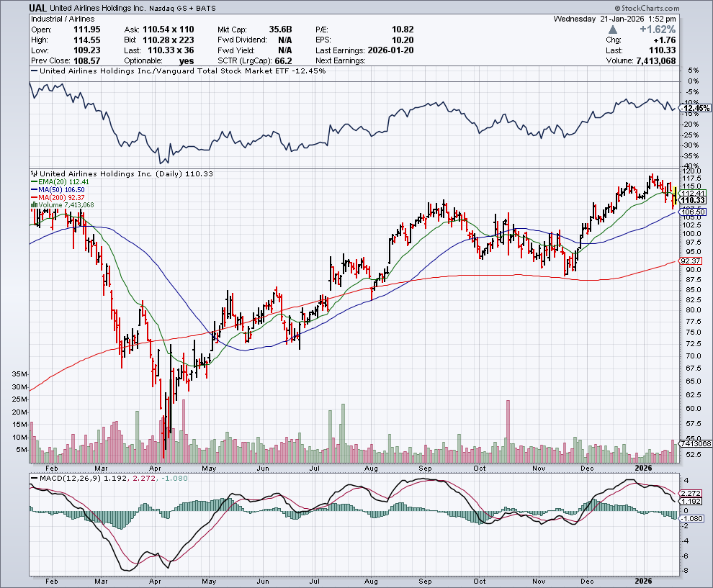Click the green 112.41 EMA price tag
The image size is (713, 588).
click(x=691, y=193)
